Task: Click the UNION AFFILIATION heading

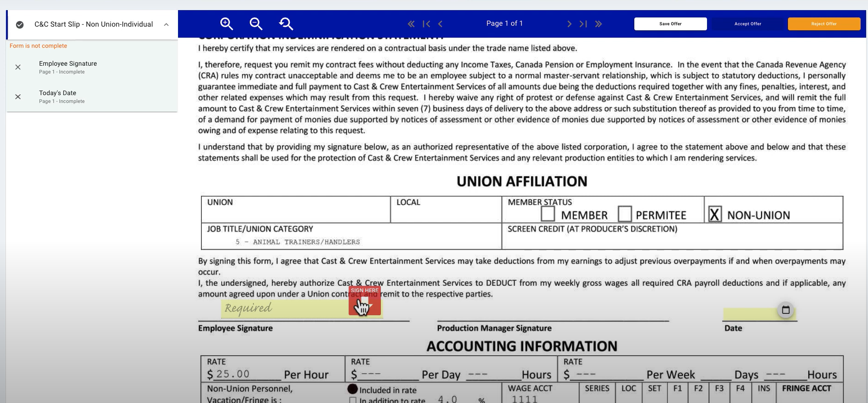Action: coord(522,182)
